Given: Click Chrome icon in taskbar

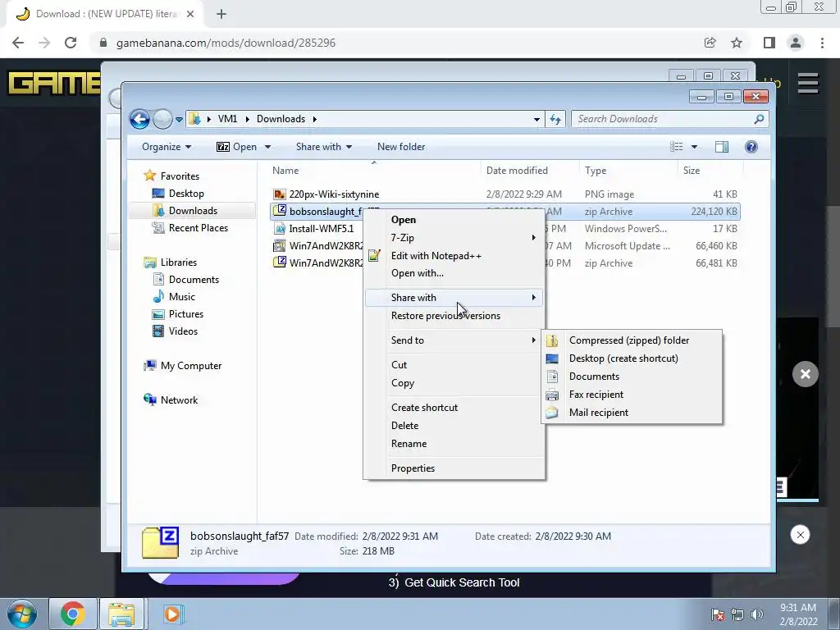Looking at the screenshot, I should coord(72,614).
